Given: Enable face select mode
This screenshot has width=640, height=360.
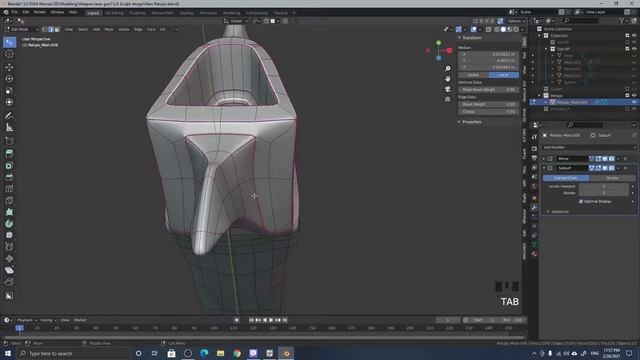Looking at the screenshot, I should pyautogui.click(x=57, y=29).
